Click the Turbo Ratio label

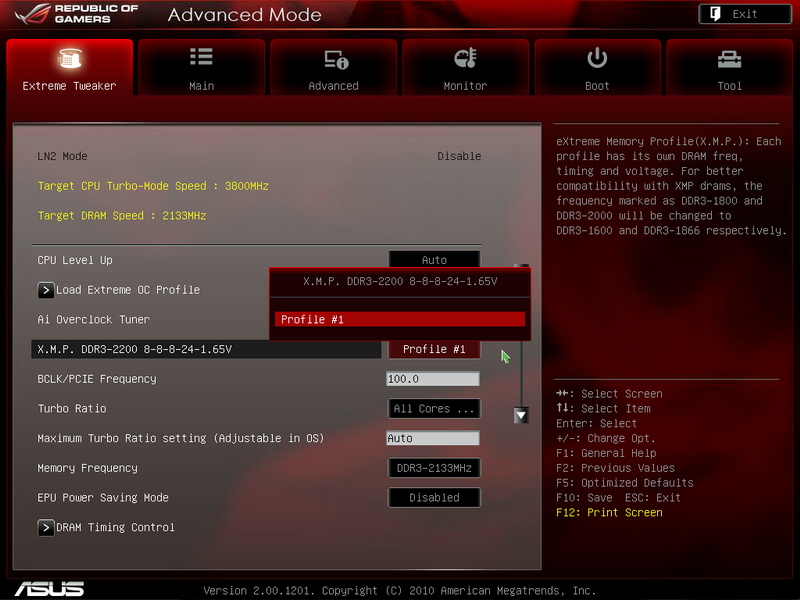pyautogui.click(x=72, y=409)
